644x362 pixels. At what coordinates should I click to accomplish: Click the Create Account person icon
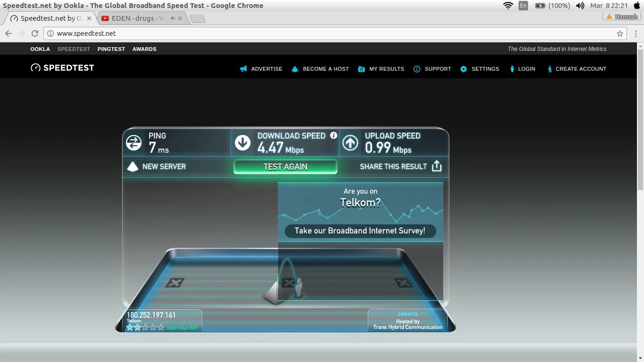point(550,69)
